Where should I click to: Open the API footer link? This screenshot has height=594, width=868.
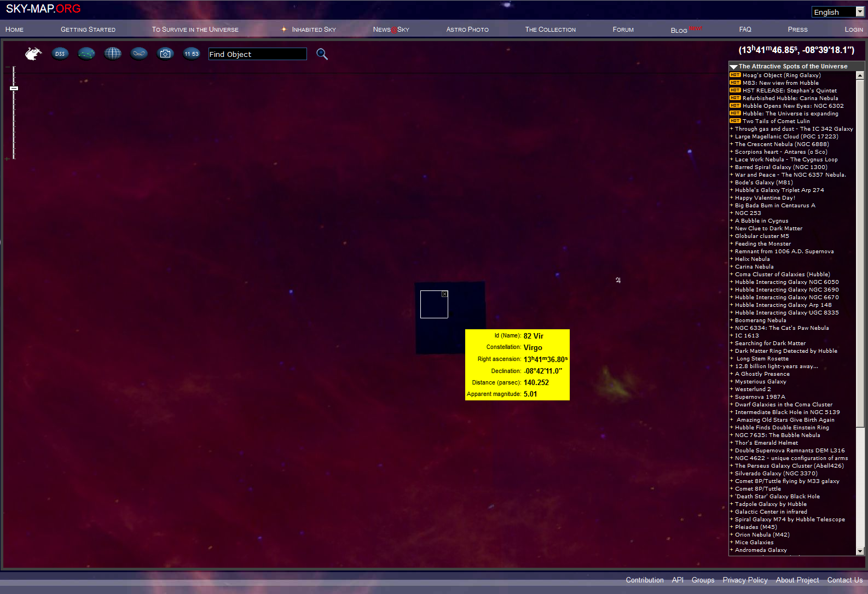coord(678,580)
